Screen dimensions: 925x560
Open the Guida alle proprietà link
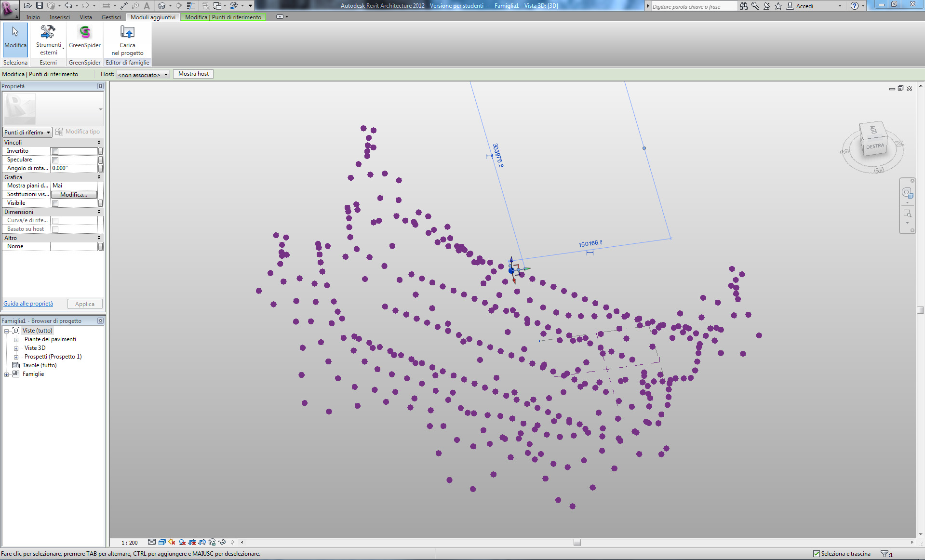coord(28,304)
